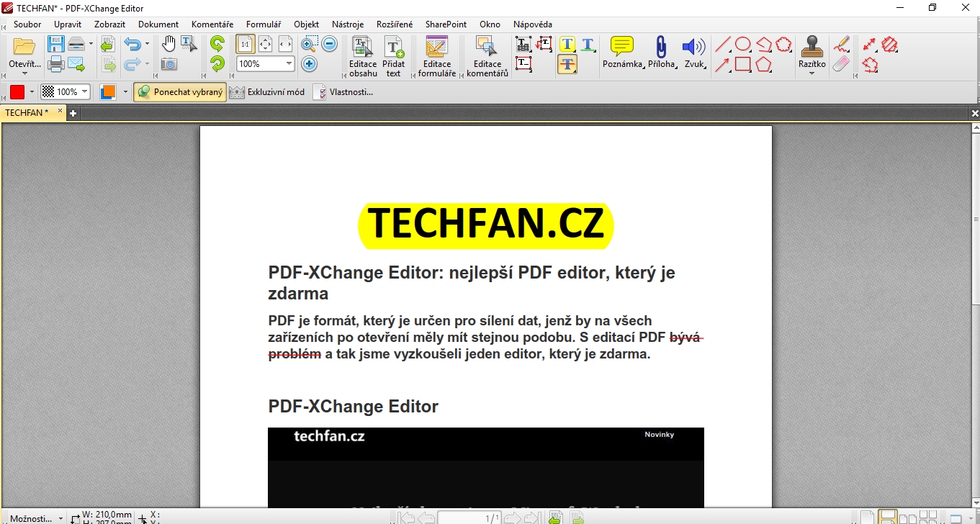Open Editace obsahu content editing tool
This screenshot has width=980, height=524.
[x=363, y=57]
